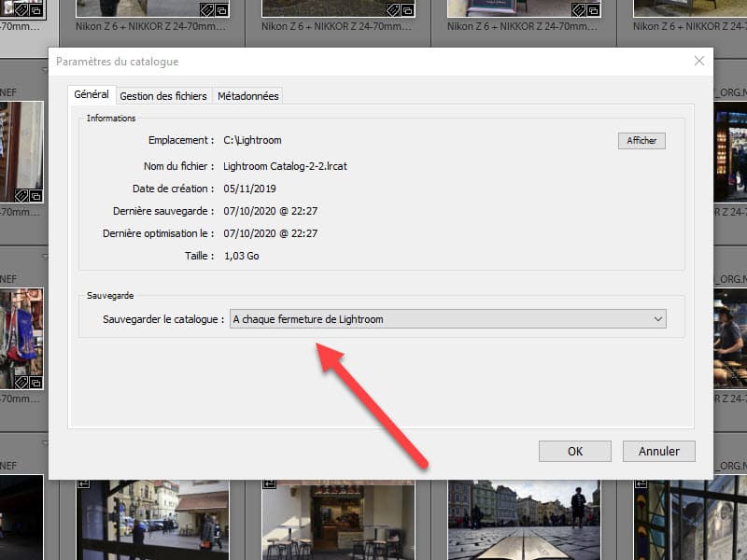The height and width of the screenshot is (560, 747).
Task: Click the Afficher button
Action: pos(641,141)
